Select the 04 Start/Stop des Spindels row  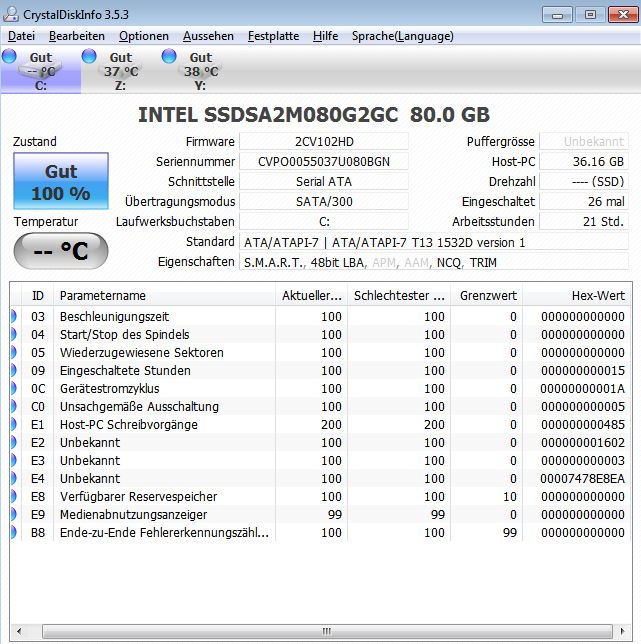pyautogui.click(x=320, y=335)
